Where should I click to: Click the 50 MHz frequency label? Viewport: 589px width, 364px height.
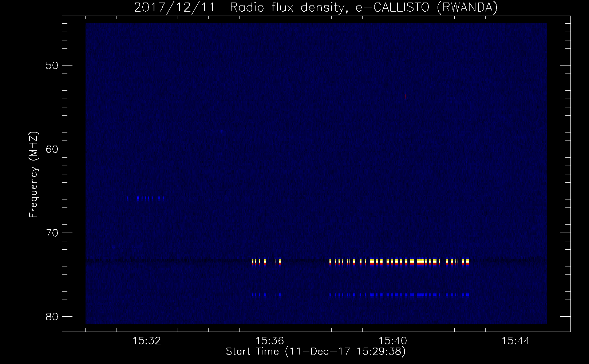point(52,66)
